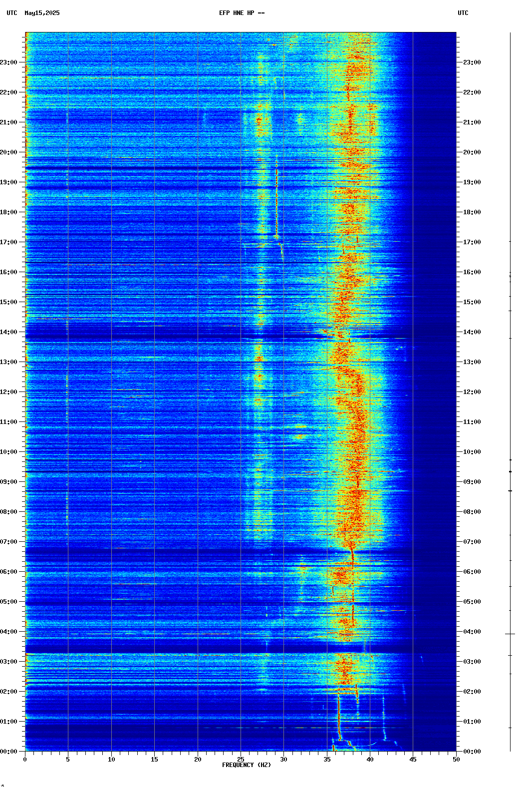Select the left-axis 06:00 time label
The image size is (532, 791).
[x=9, y=572]
